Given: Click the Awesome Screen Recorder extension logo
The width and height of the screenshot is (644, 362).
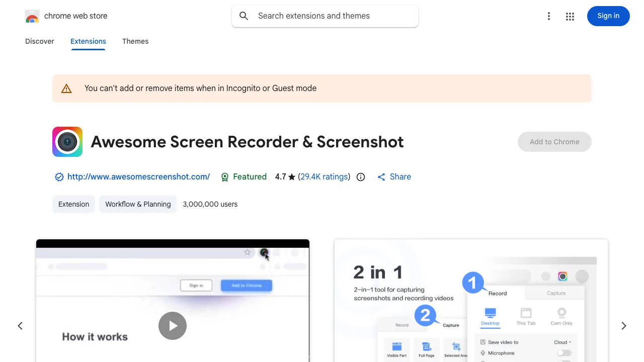Looking at the screenshot, I should click(67, 142).
